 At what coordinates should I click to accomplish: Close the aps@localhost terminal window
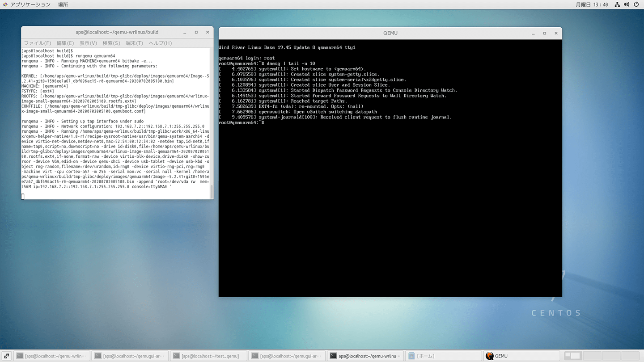point(208,32)
